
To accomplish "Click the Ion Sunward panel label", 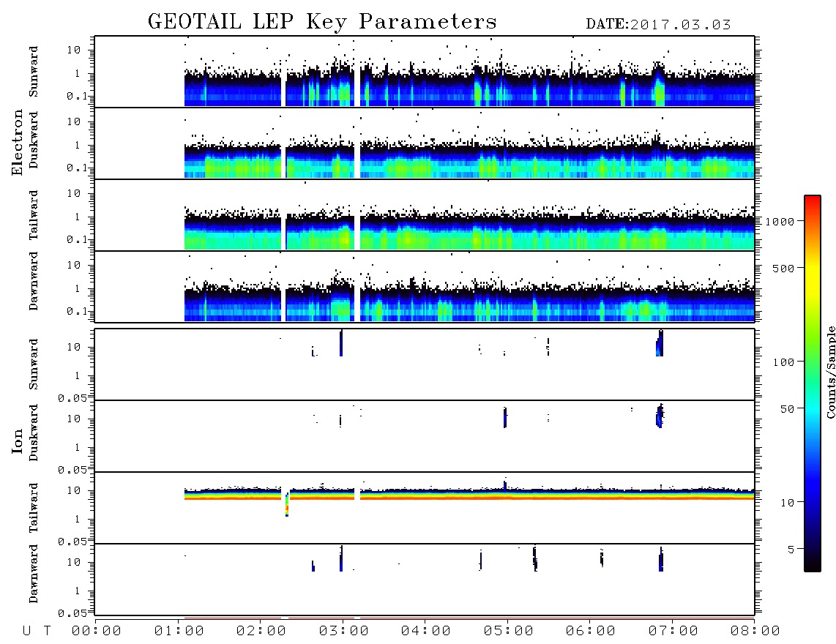I will pyautogui.click(x=34, y=364).
